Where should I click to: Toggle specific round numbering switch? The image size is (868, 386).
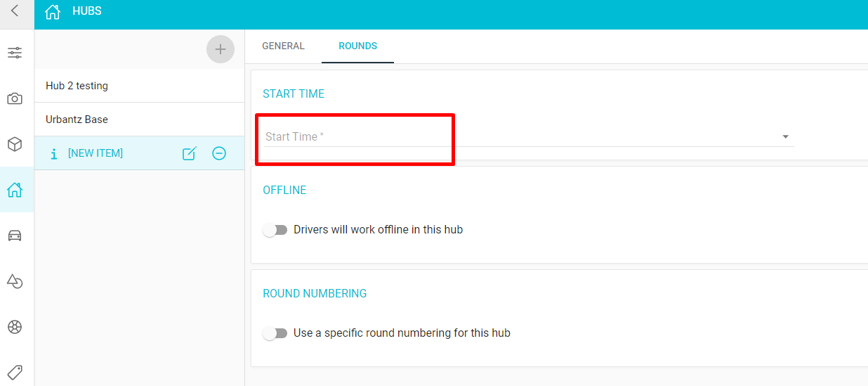[275, 333]
